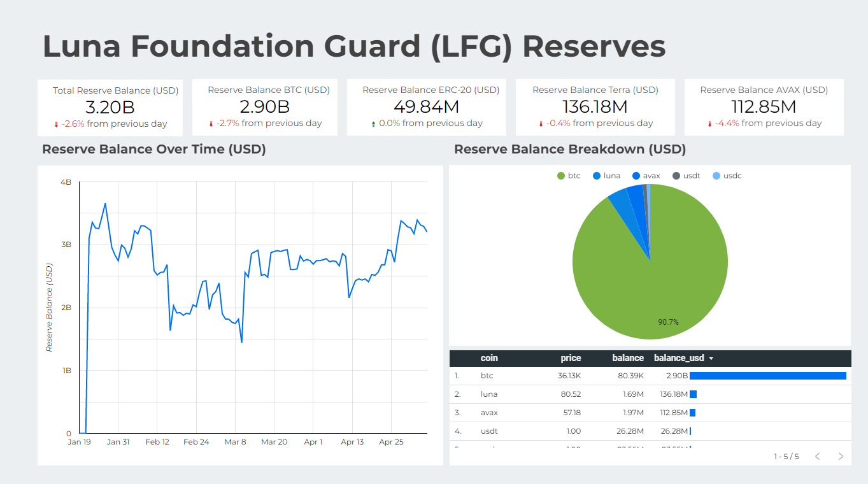The image size is (868, 484).
Task: Select the 49.84M ERC-20 balance value
Action: pyautogui.click(x=427, y=106)
